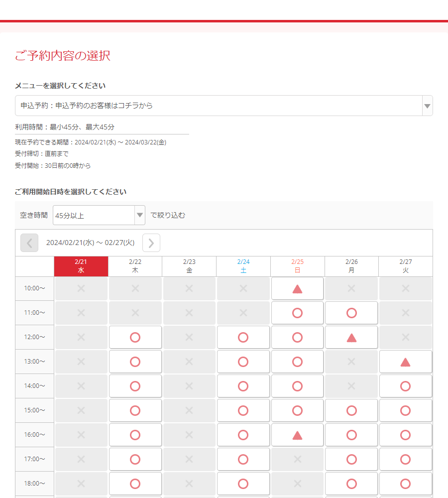This screenshot has height=498, width=448.
Task: Go to previous week with left chevron
Action: 29,243
